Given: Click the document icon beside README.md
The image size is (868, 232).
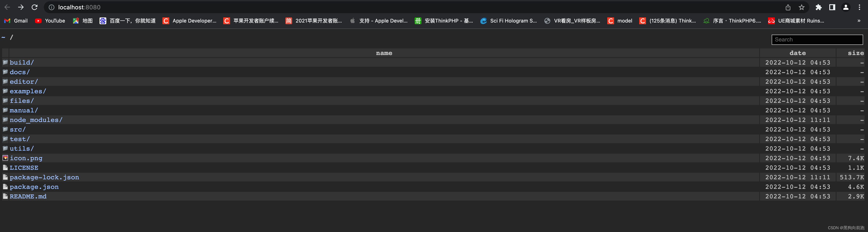Looking at the screenshot, I should click(5, 196).
